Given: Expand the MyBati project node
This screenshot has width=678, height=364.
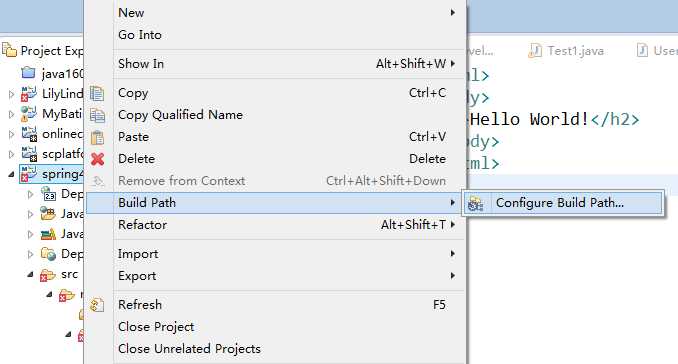Looking at the screenshot, I should (12, 114).
